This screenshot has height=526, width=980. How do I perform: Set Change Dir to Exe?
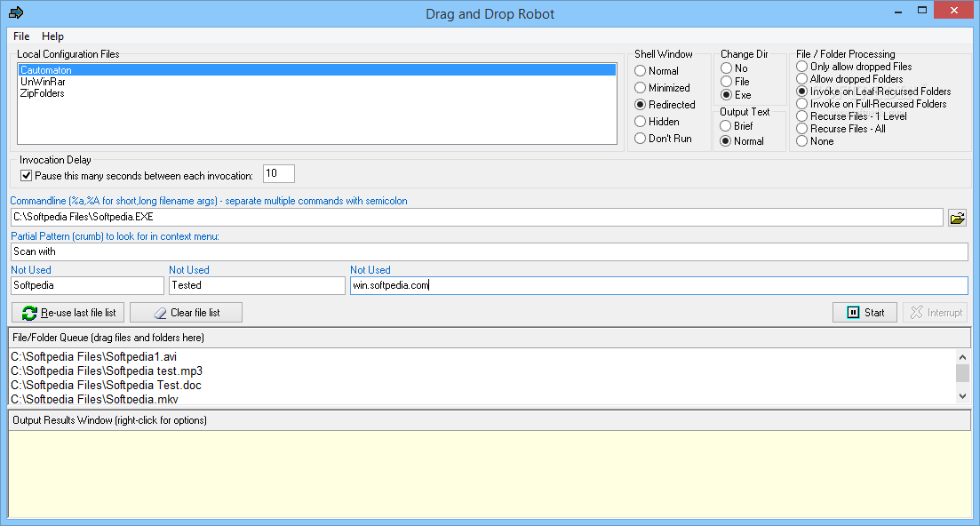(737, 95)
